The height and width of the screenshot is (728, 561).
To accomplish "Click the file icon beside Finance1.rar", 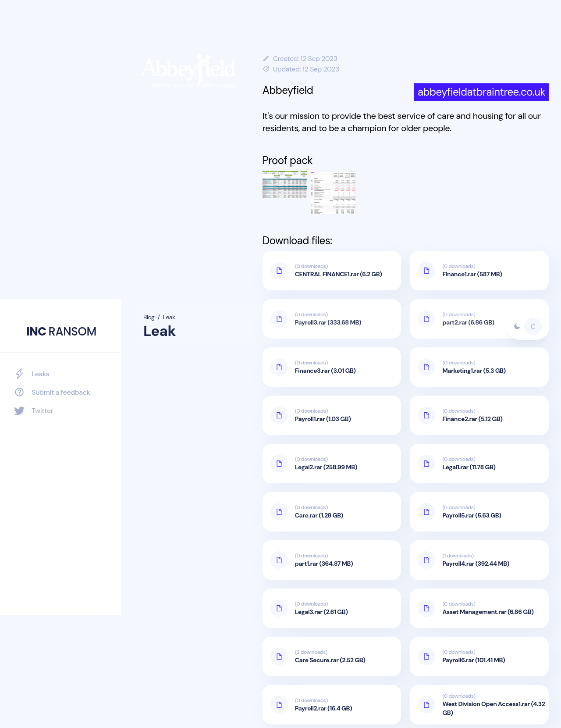I will [x=426, y=271].
